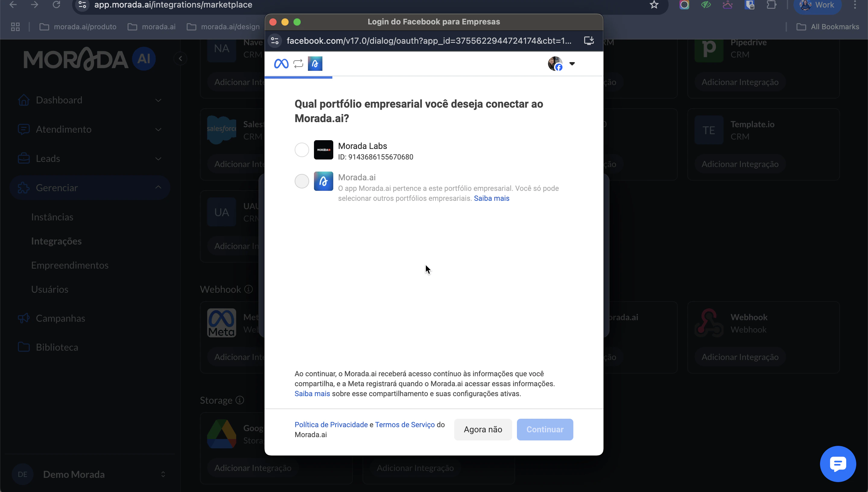Click the Pipedrive CRM icon

(x=709, y=50)
